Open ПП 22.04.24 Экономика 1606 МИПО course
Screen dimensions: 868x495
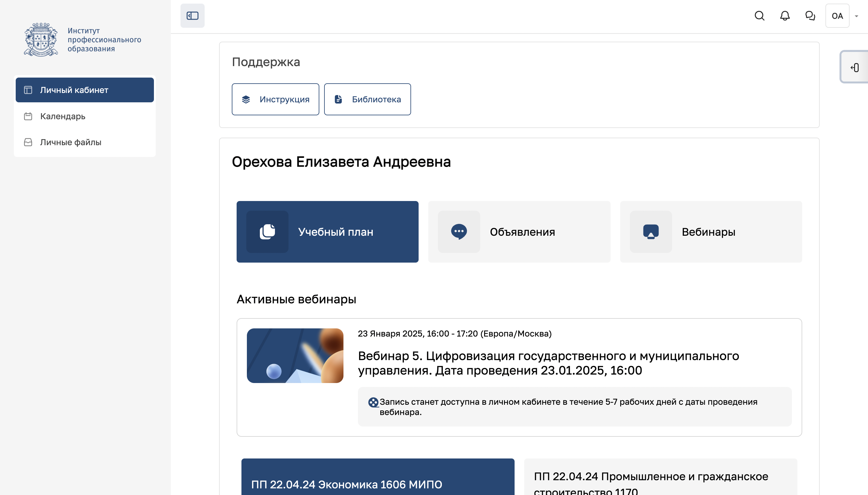pyautogui.click(x=378, y=477)
